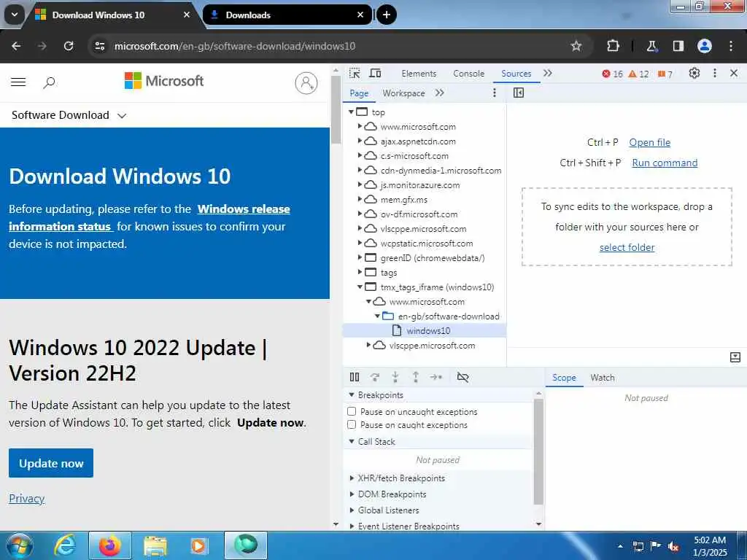Select windows10 file in tree
The height and width of the screenshot is (560, 747).
pos(425,330)
